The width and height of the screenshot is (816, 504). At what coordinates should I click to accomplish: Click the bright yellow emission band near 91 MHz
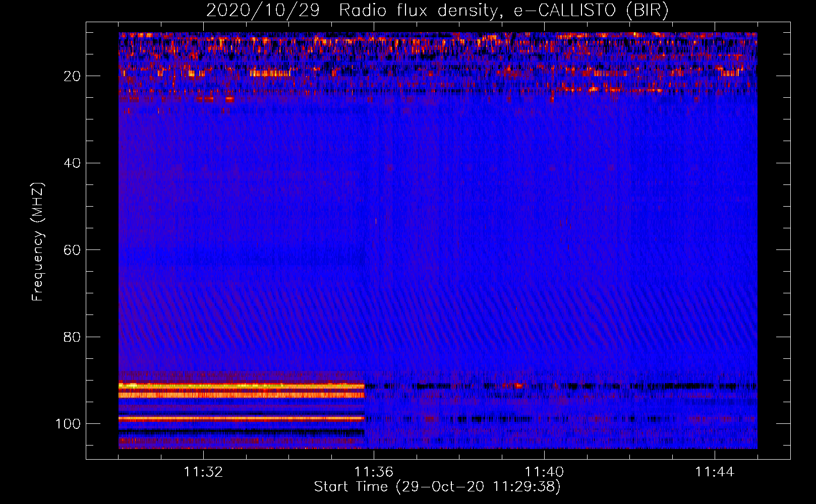click(x=241, y=386)
